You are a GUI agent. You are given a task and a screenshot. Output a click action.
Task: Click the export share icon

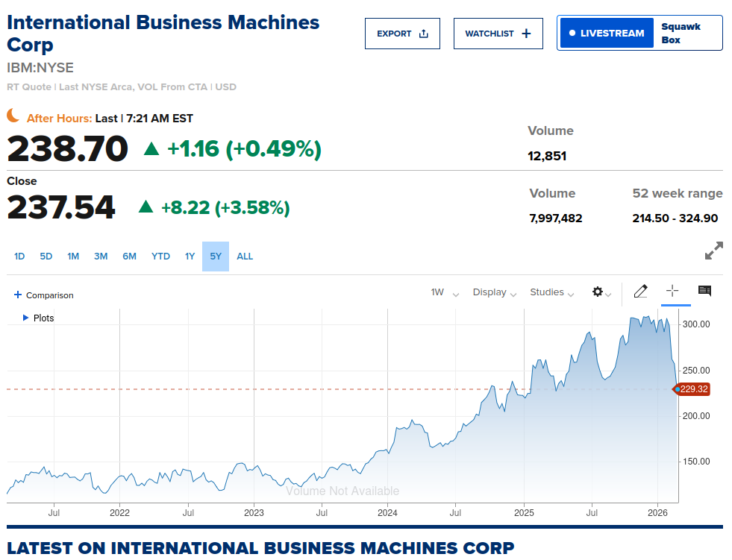tap(423, 34)
